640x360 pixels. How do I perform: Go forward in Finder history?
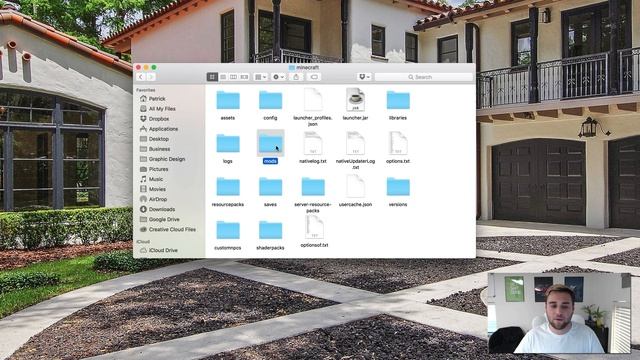tap(151, 77)
